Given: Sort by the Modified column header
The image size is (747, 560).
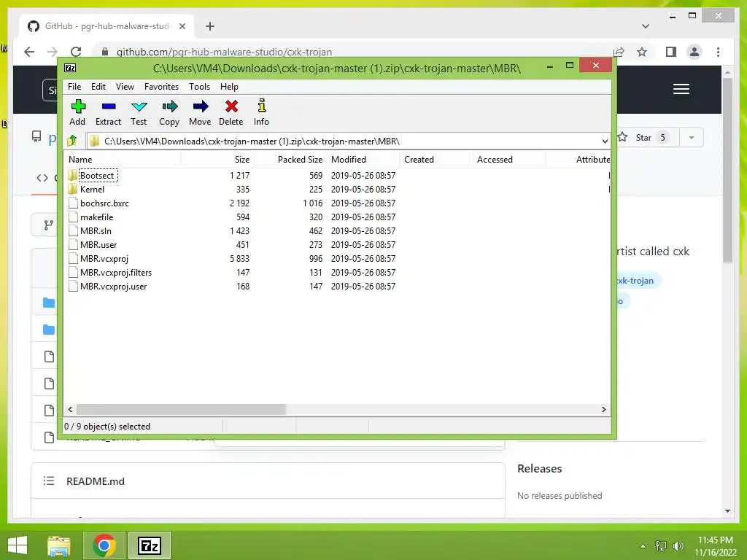Looking at the screenshot, I should click(x=363, y=160).
